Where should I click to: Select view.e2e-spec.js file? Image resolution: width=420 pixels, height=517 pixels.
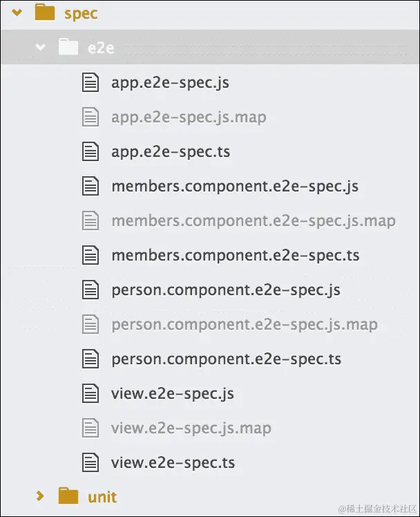tap(173, 394)
